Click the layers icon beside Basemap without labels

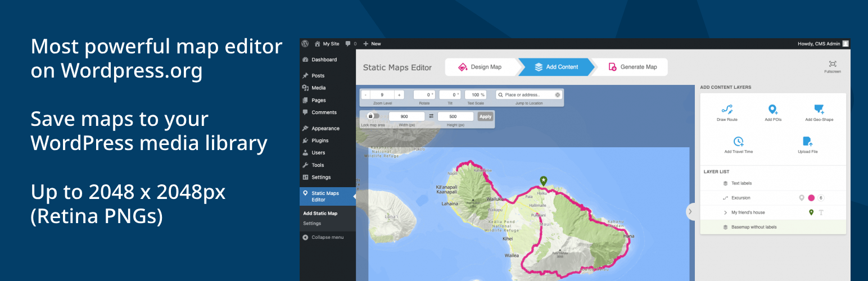coord(725,227)
